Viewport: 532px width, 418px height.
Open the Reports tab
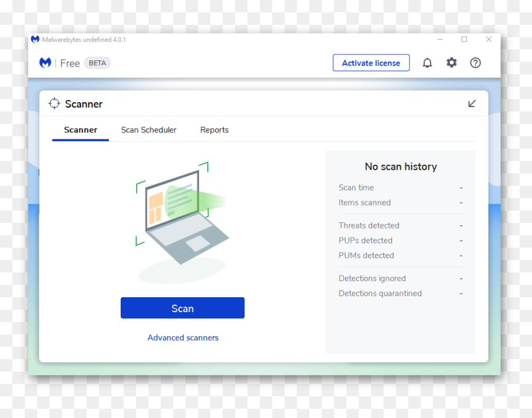[x=215, y=130]
